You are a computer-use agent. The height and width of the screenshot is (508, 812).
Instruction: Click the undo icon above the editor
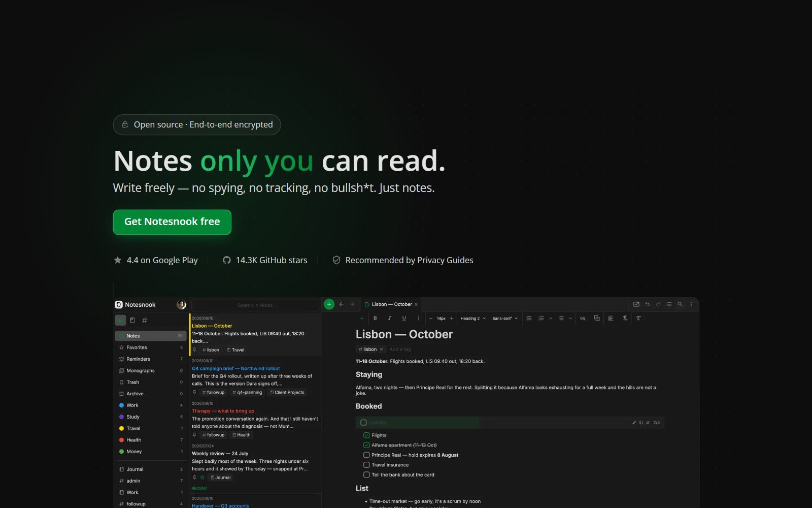647,304
